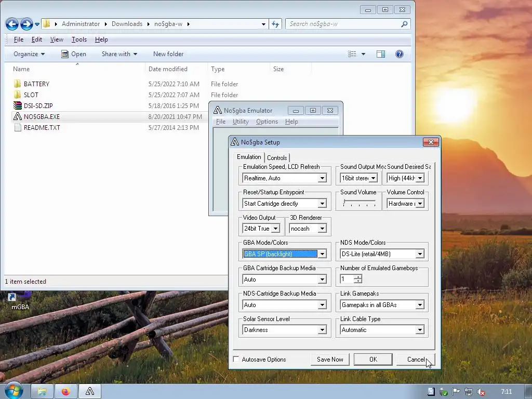Expand the Sound Desired Sample Rate dropdown
Viewport: 532px width, 399px height.
420,178
